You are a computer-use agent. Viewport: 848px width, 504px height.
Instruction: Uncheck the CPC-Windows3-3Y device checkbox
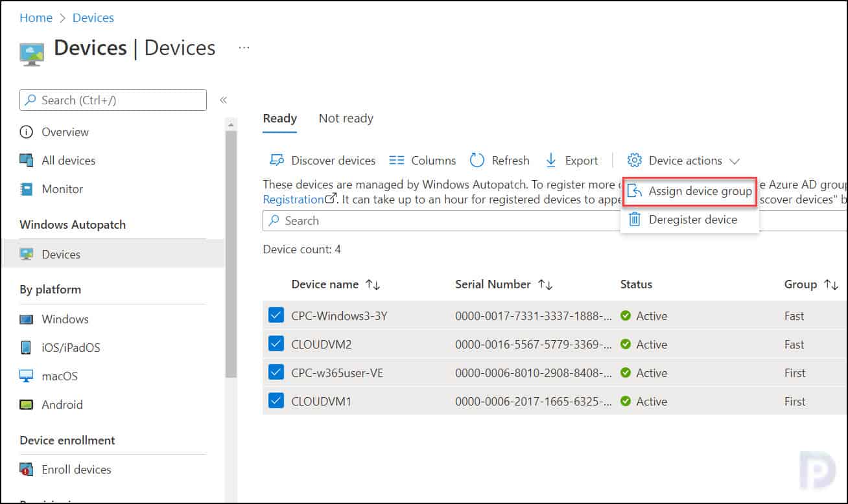(276, 316)
